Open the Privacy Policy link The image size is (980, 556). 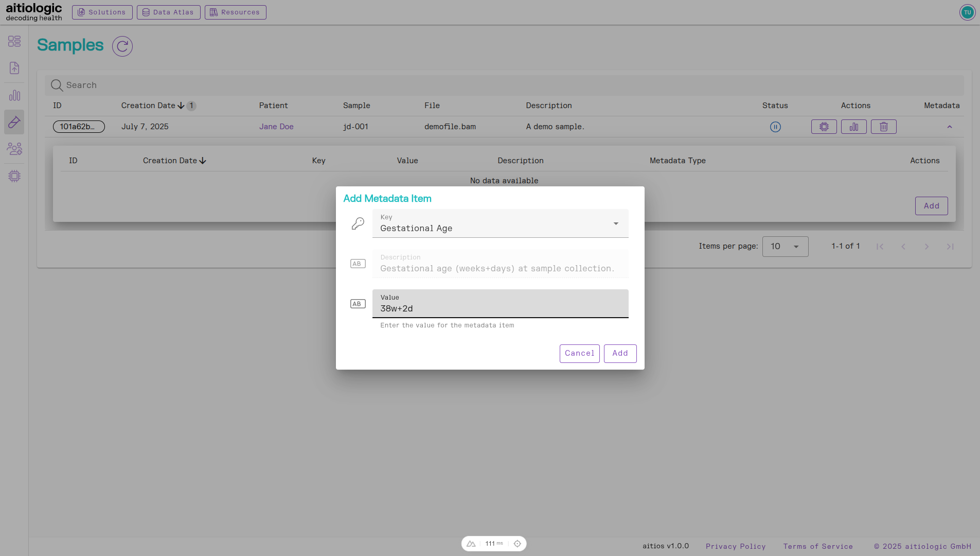point(736,546)
